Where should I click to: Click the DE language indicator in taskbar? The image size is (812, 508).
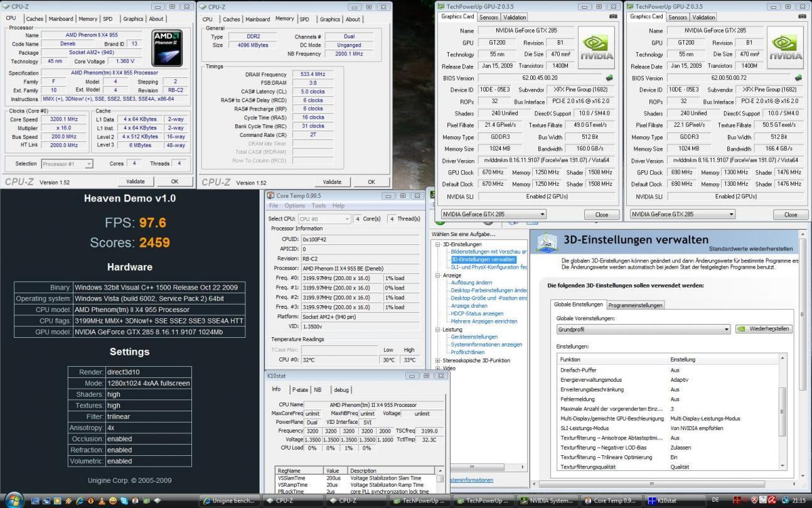tap(715, 500)
